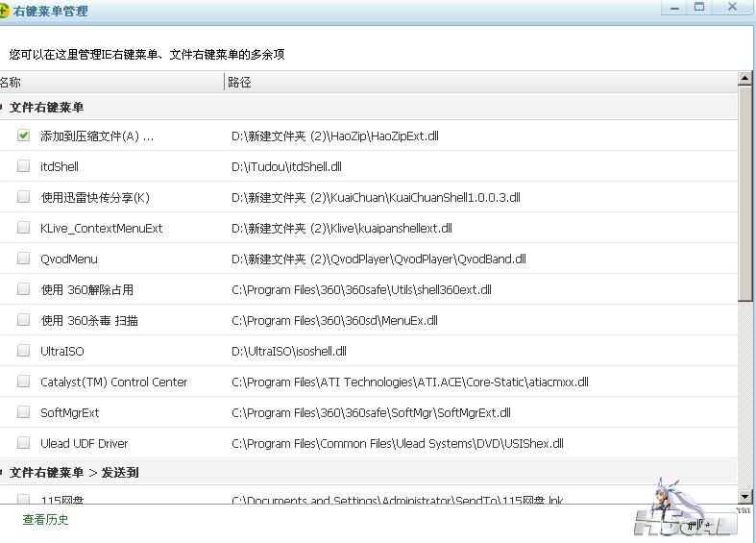The height and width of the screenshot is (543, 756).
Task: Maximize the 右键菜单管理 window
Action: coord(699,8)
